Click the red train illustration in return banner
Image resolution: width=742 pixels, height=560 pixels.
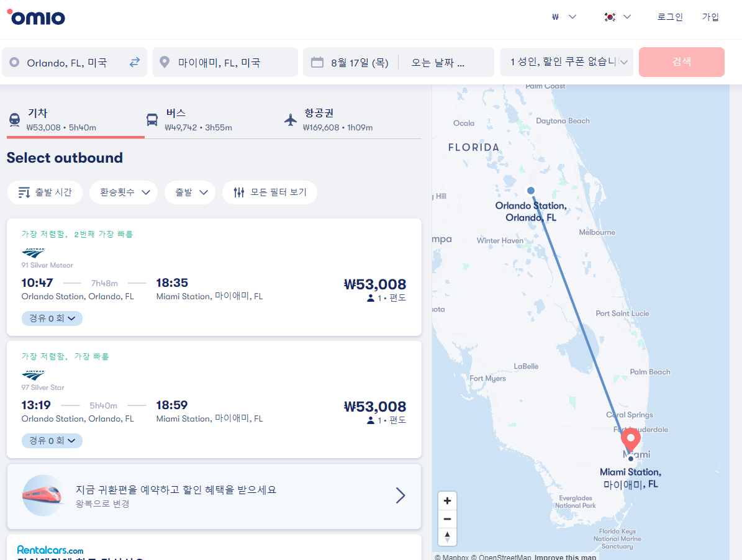(x=43, y=495)
